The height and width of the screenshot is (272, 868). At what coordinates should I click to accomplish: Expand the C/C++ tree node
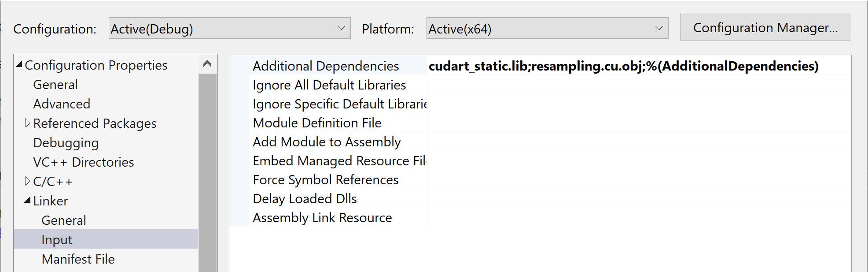coord(28,181)
